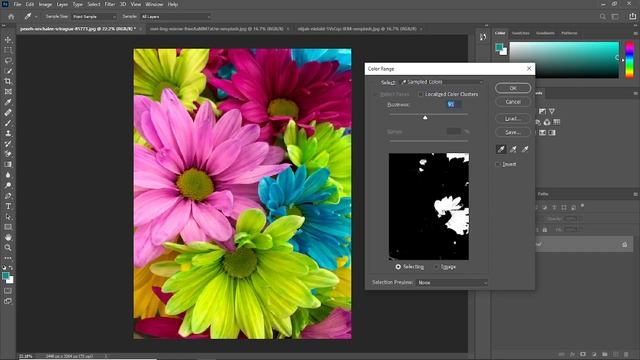Open the Select dropdown showing Sampled Colors
Viewport: 640px width, 360px height.
(x=441, y=82)
